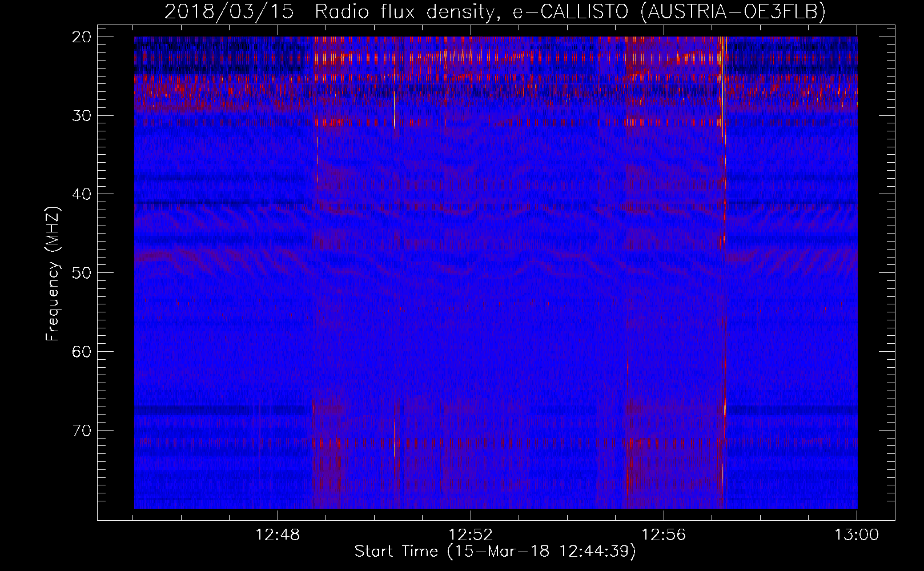The width and height of the screenshot is (924, 571).
Task: Click the 12:52 time tick label
Action: click(x=471, y=535)
